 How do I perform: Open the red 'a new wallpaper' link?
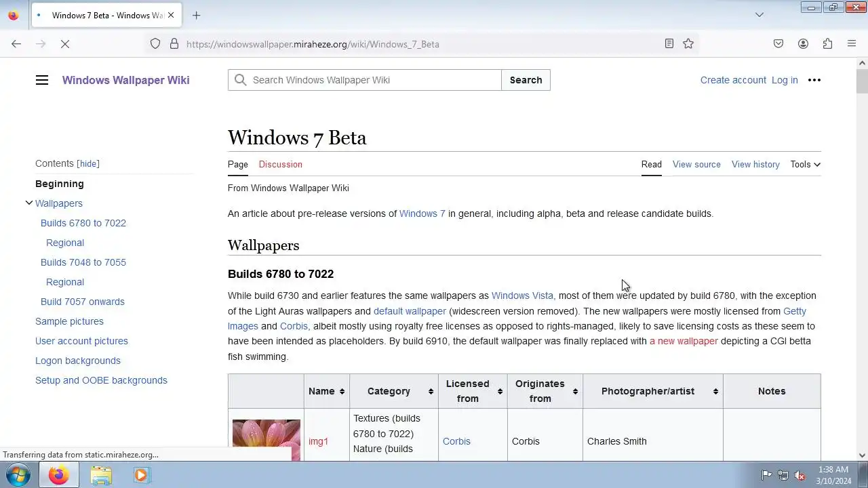pyautogui.click(x=684, y=341)
